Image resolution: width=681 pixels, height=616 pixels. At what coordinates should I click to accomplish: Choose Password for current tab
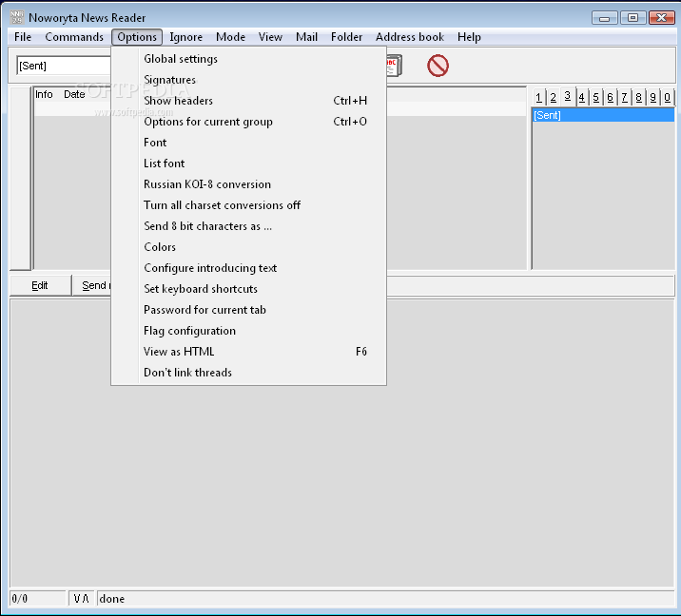coord(249,310)
